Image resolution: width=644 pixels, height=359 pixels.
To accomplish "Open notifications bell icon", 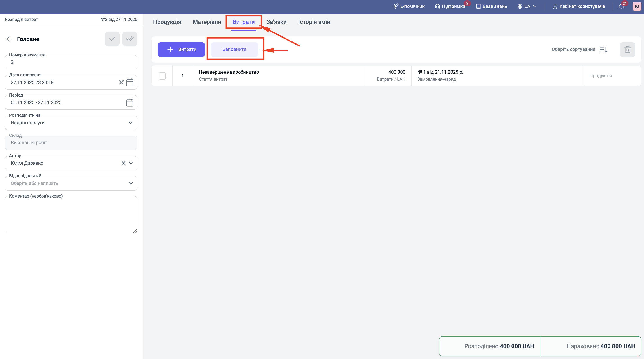I will click(621, 7).
